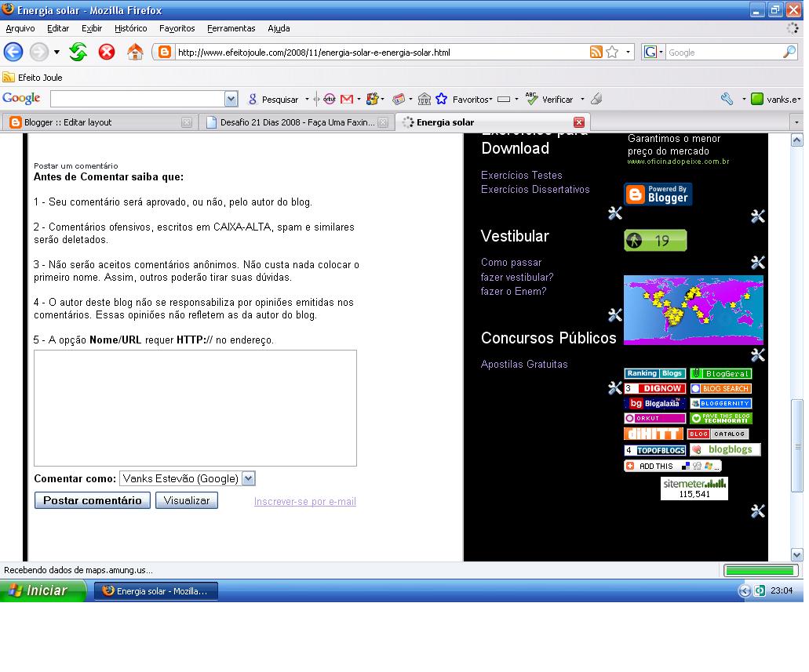This screenshot has height=672, width=809.
Task: Go back with the blue back arrow
Action: 13,52
